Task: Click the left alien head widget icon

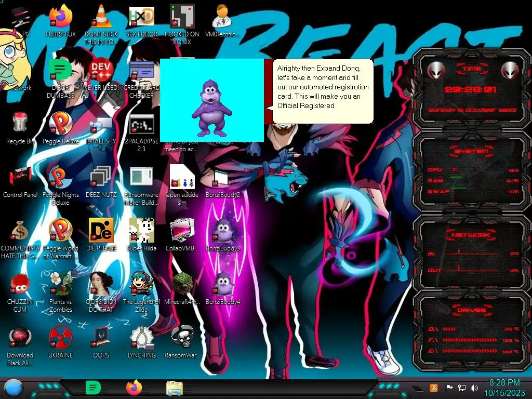Action: [436, 70]
